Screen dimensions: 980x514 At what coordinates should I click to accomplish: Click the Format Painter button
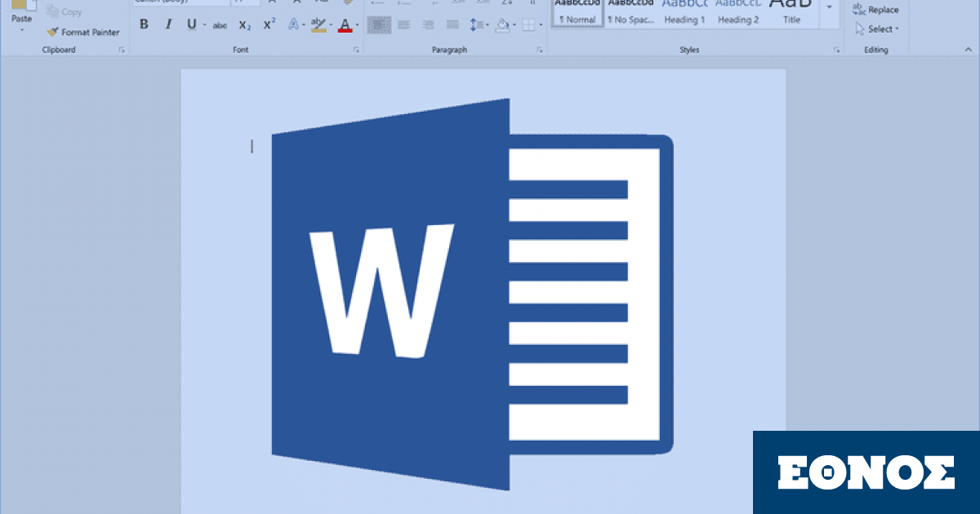83,33
